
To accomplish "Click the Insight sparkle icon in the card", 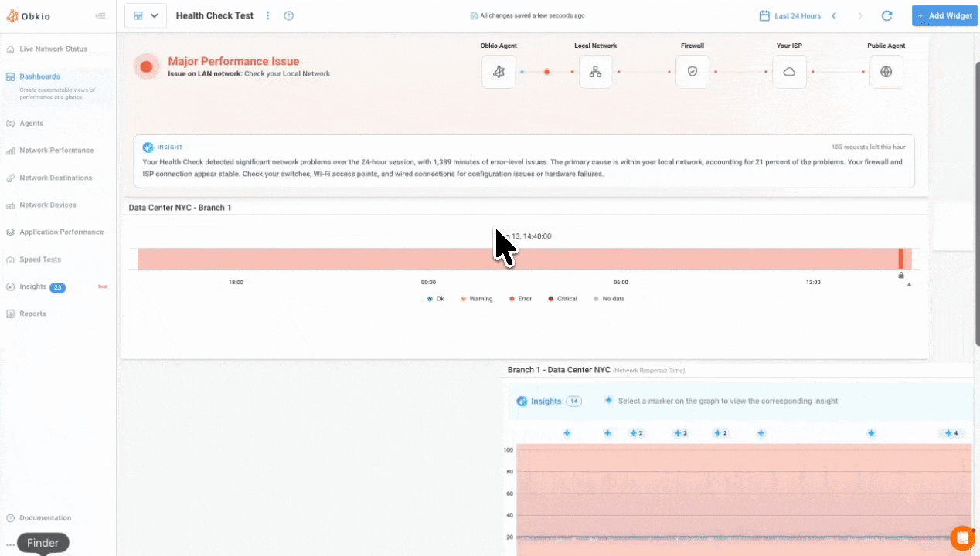I will click(x=148, y=147).
